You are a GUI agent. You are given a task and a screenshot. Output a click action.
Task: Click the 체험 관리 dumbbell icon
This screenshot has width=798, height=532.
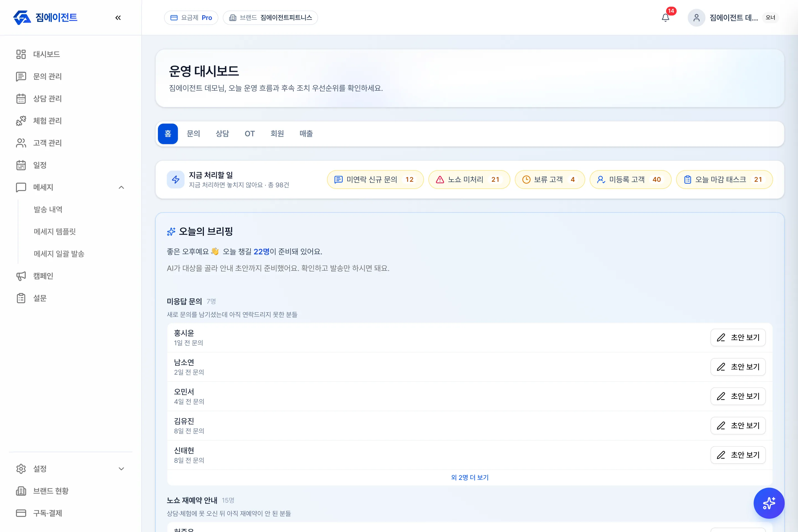(21, 121)
